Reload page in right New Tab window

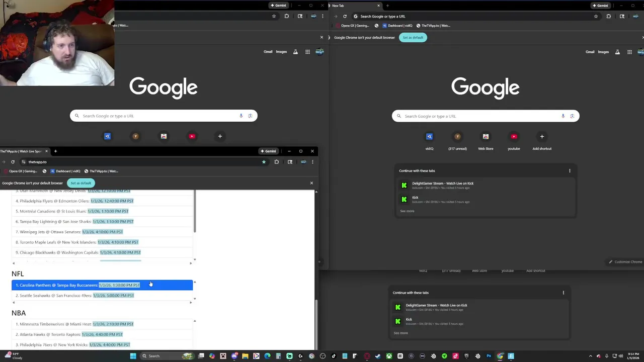345,16
